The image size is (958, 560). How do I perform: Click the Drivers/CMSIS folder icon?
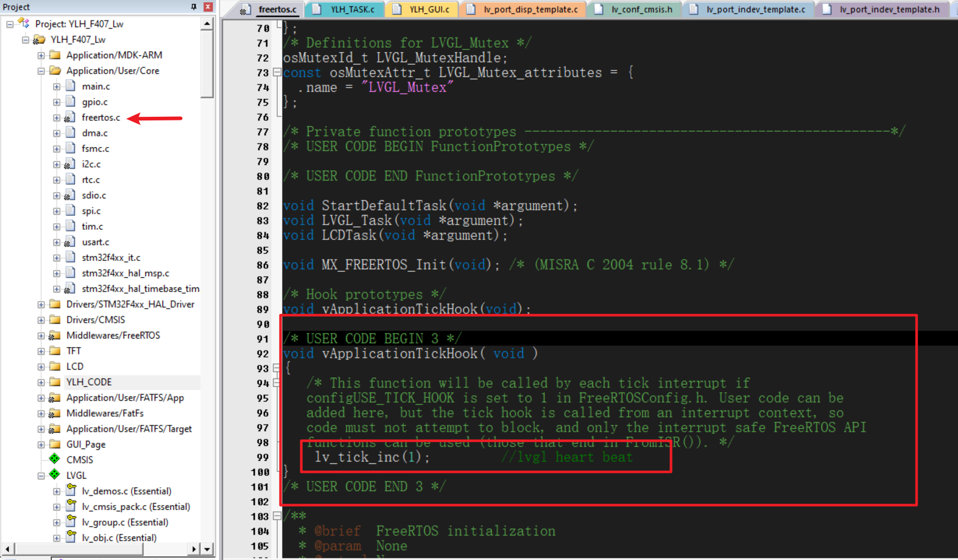[x=55, y=320]
